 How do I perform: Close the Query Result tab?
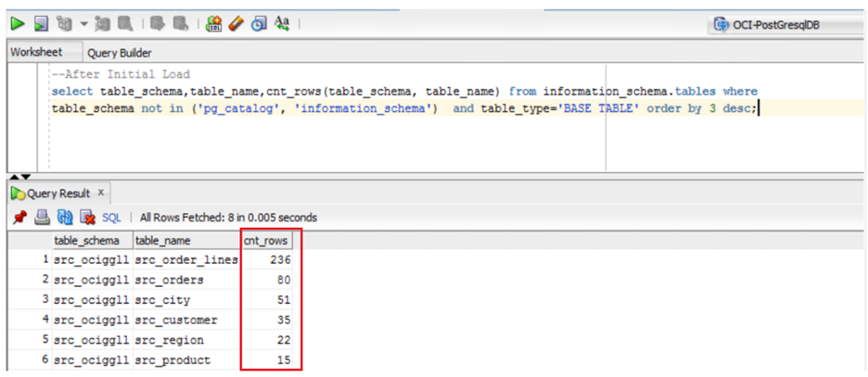pos(101,193)
